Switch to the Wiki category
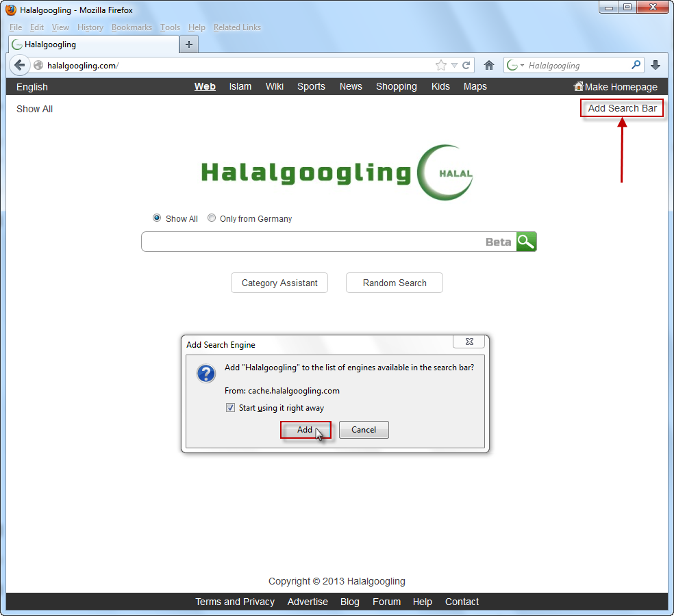This screenshot has width=674, height=616. (x=274, y=86)
